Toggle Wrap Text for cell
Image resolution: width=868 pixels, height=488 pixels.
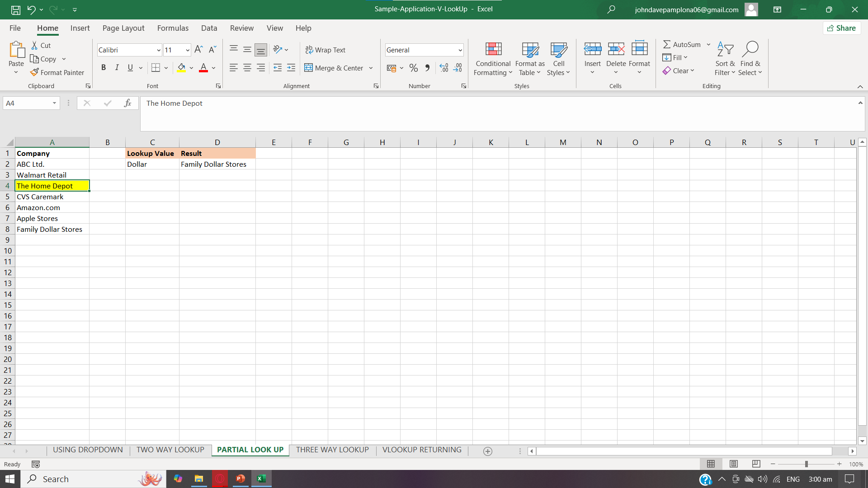point(325,50)
